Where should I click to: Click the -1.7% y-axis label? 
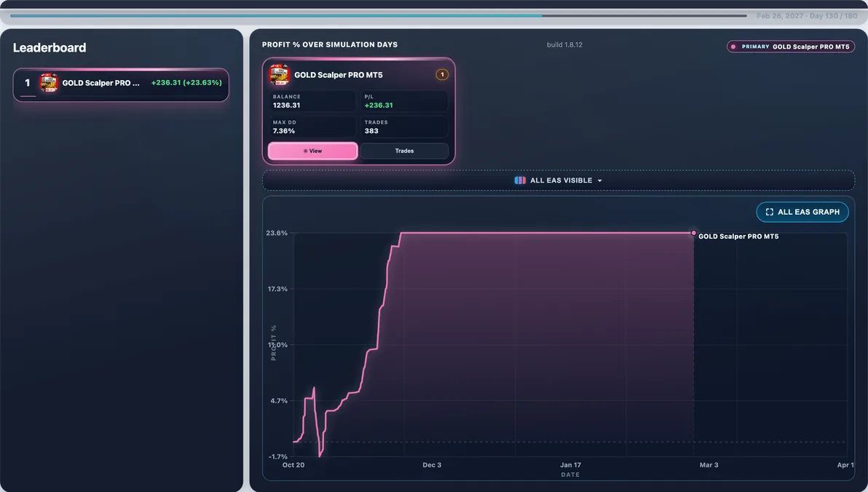278,456
